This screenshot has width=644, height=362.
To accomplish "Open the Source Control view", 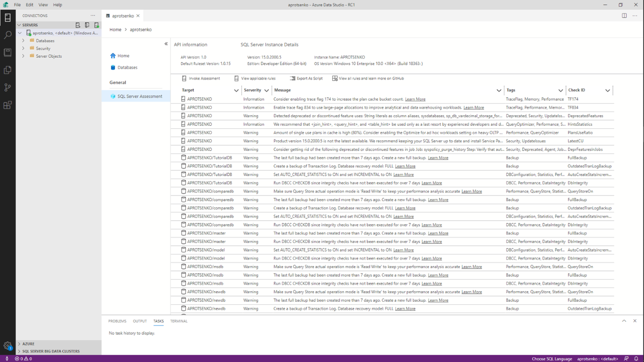I will coord(7,87).
